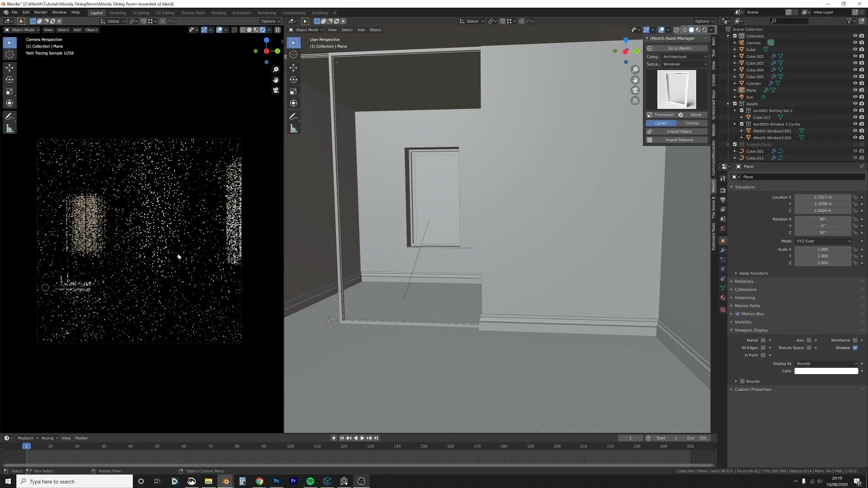The height and width of the screenshot is (488, 868).
Task: Click the zoom gizmo in User Perspective viewport
Action: tap(635, 70)
